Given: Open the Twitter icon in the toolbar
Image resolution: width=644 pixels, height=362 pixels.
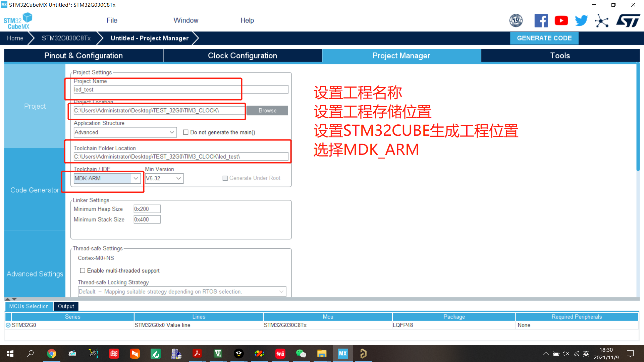Looking at the screenshot, I should pos(581,20).
